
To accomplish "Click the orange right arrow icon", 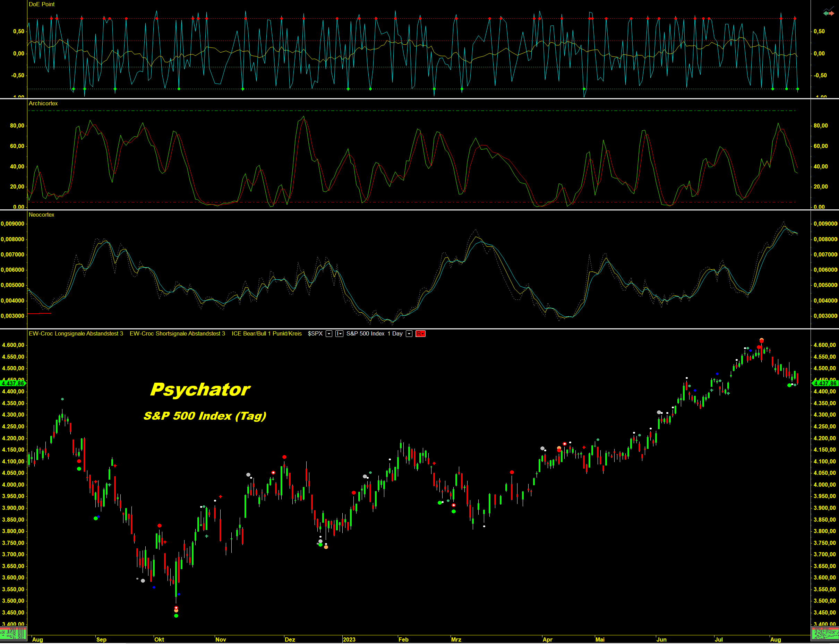I will click(x=831, y=14).
